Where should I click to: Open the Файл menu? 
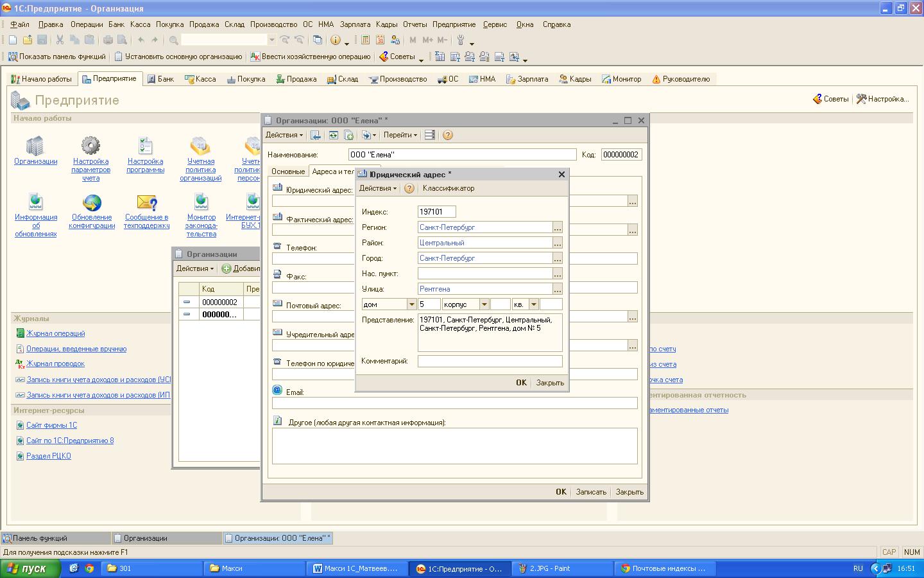coord(20,24)
